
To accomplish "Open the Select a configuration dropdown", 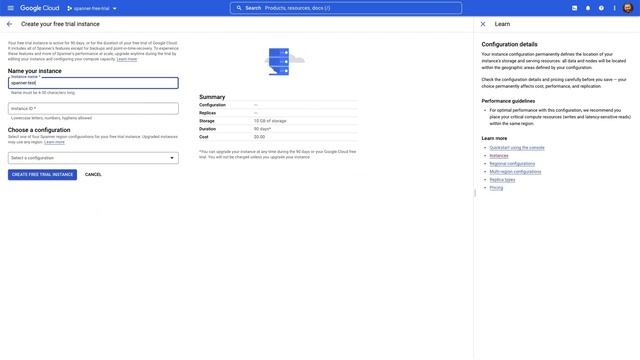I will (x=93, y=158).
